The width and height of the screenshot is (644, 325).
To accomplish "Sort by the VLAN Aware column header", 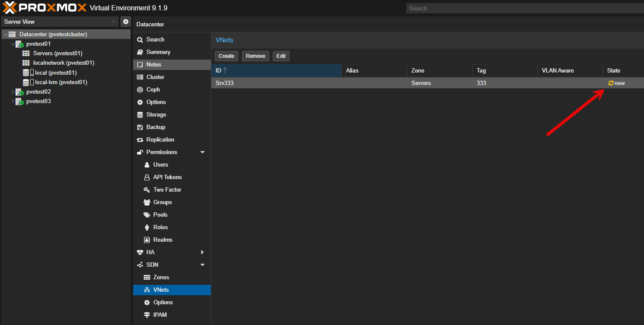I will [570, 71].
